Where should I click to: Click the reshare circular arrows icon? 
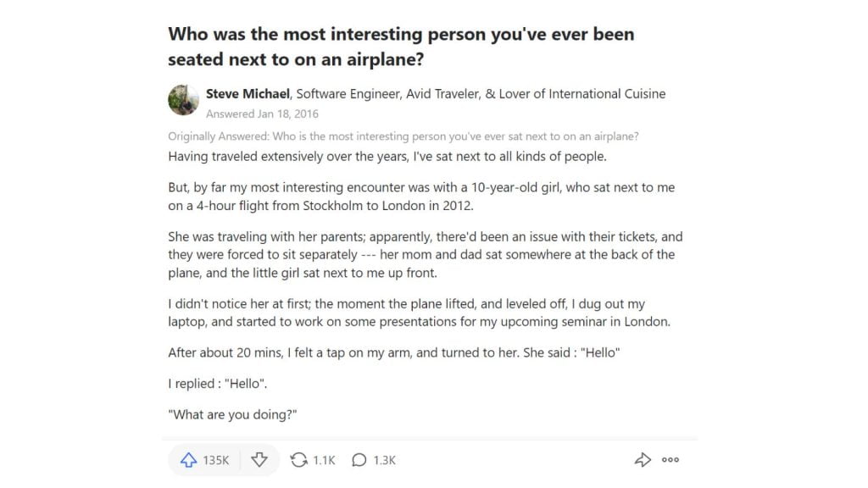[x=299, y=460]
